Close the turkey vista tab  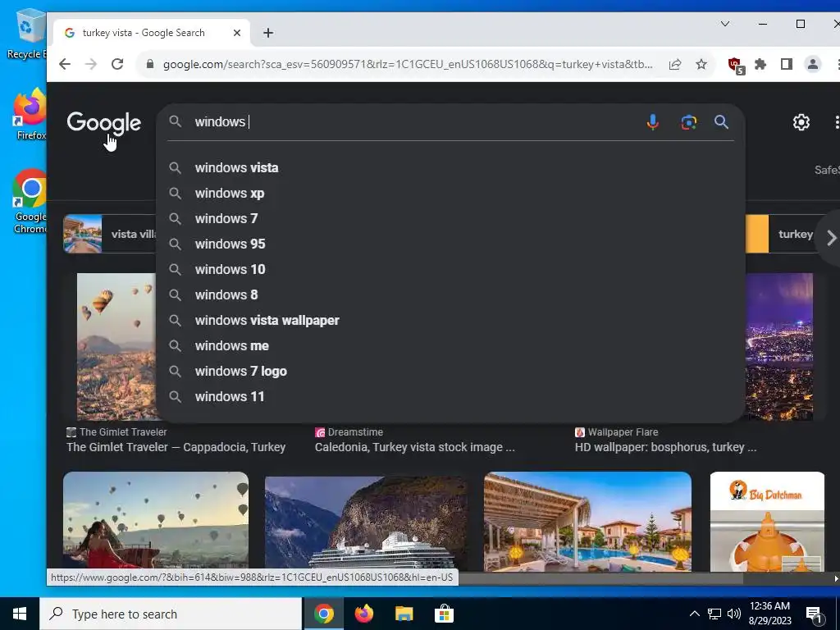[237, 33]
